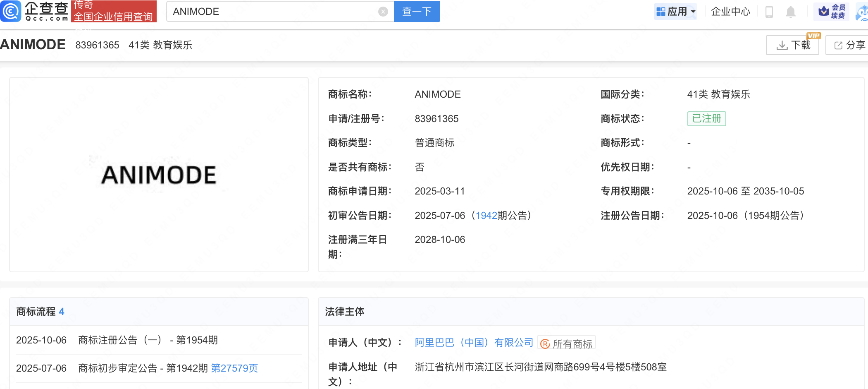View all trademarks via 所有商标 tag
Image resolution: width=868 pixels, height=389 pixels.
(567, 343)
